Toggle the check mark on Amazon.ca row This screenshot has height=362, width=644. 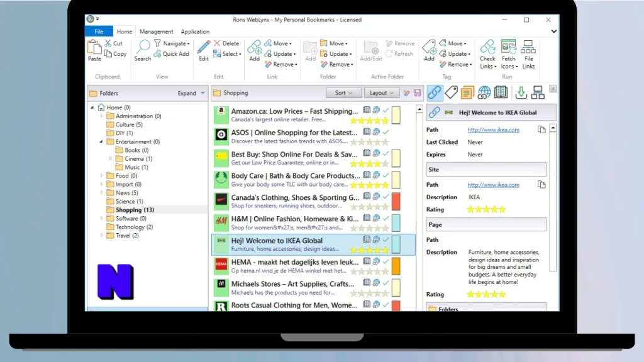tap(386, 110)
